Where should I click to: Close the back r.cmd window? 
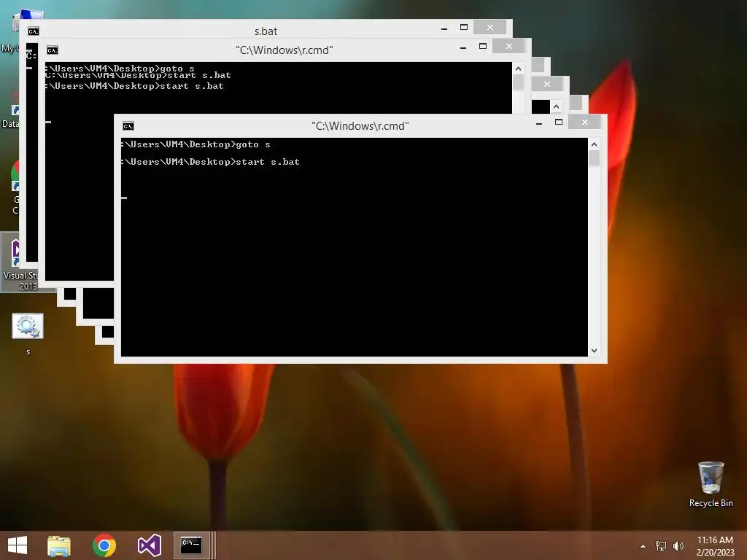(x=508, y=47)
